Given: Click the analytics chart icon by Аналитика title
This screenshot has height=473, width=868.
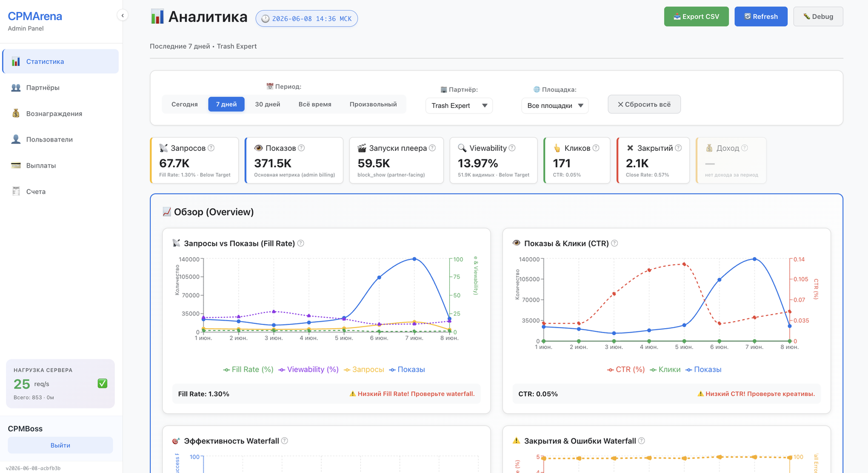Looking at the screenshot, I should [x=157, y=17].
